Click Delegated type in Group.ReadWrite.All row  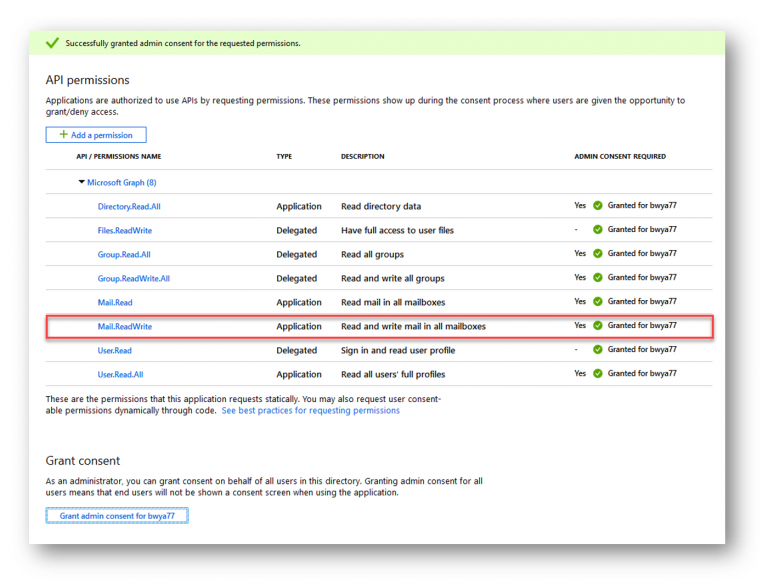[x=296, y=278]
